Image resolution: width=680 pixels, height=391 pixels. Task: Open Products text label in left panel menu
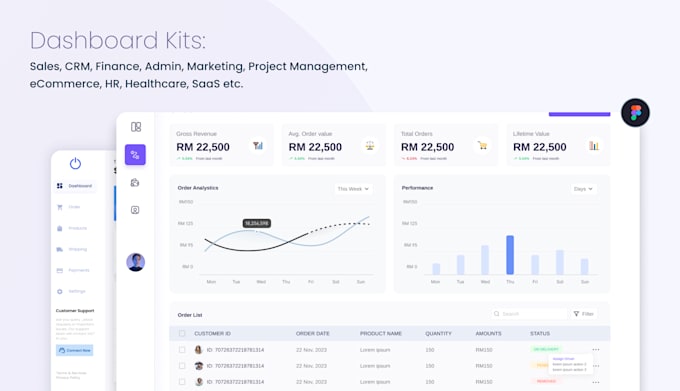click(78, 228)
